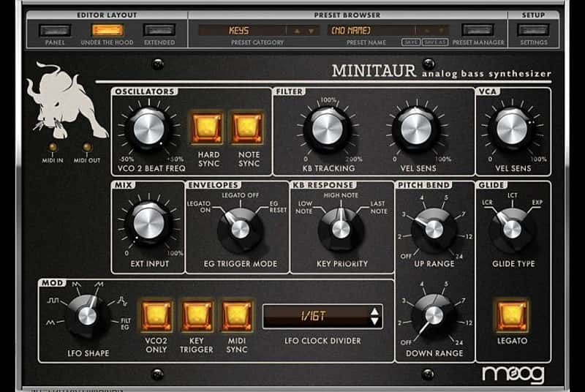Image resolution: width=585 pixels, height=392 pixels.
Task: Toggle the MIDI Sync button
Action: click(x=236, y=315)
